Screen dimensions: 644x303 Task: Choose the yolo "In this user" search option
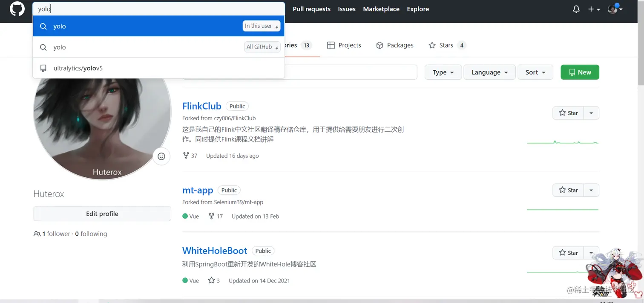tap(158, 26)
